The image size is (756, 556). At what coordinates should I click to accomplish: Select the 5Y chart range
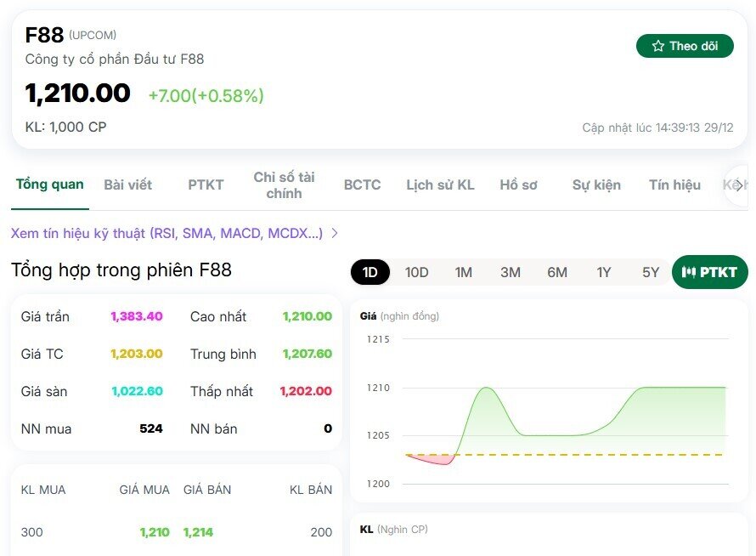[x=651, y=272]
